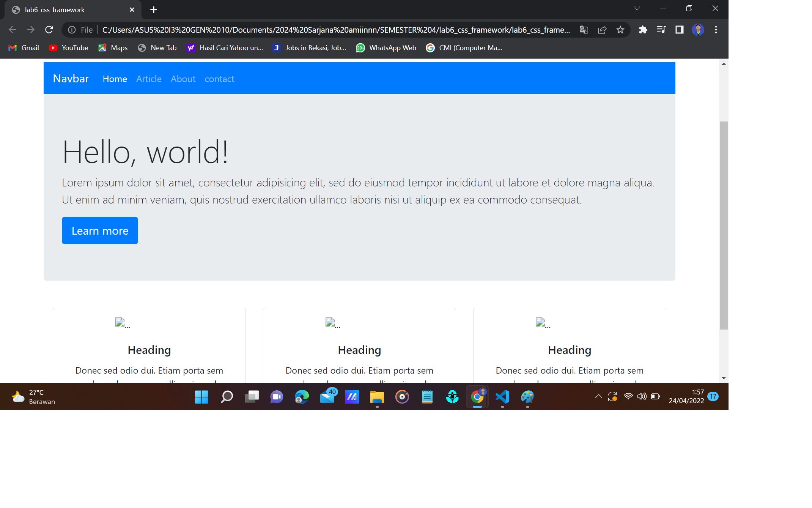Open the Chrome profile avatar
The width and height of the screenshot is (812, 508).
tap(698, 30)
